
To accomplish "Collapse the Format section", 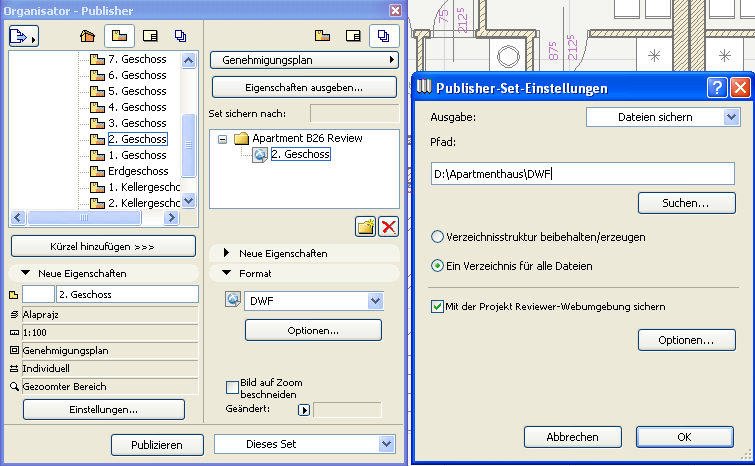I will (226, 273).
